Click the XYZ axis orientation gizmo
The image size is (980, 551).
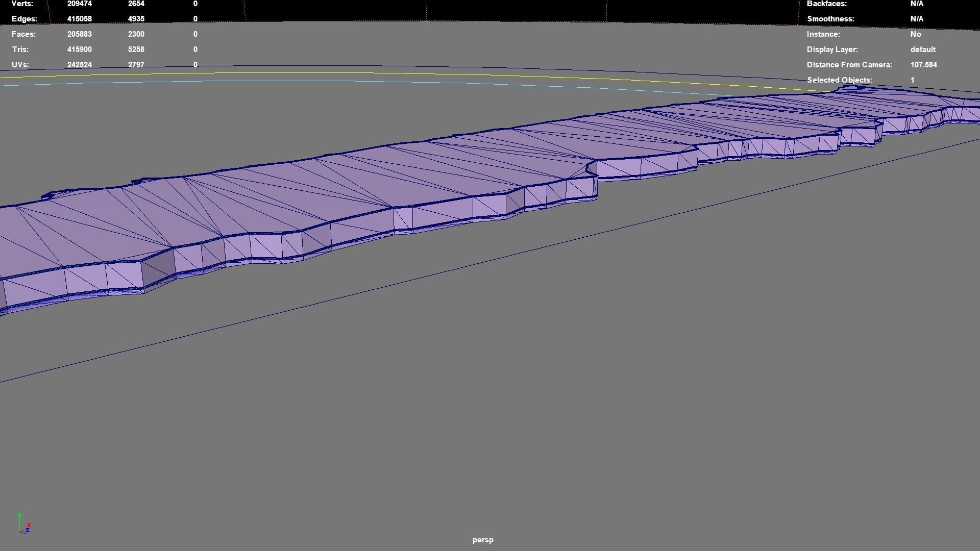(24, 524)
